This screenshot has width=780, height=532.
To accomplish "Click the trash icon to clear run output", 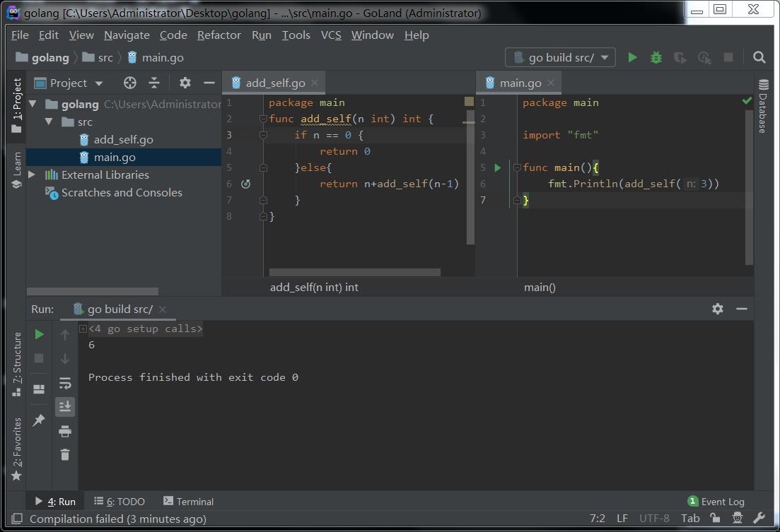I will point(65,455).
